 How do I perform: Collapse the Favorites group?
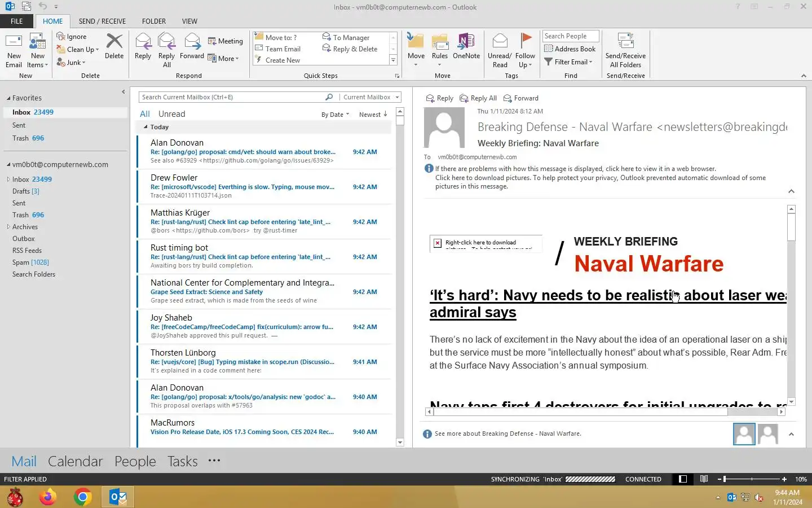[x=8, y=98]
